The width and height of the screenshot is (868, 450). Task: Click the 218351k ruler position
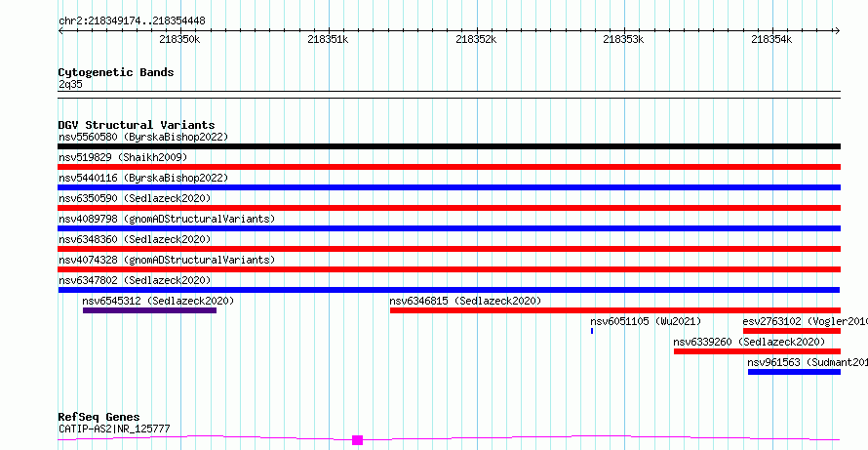click(328, 39)
